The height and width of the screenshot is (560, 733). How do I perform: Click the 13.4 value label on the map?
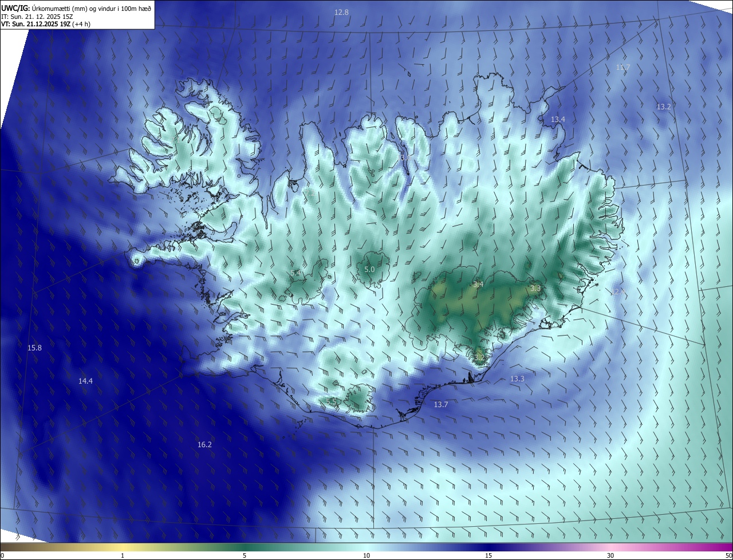(x=558, y=119)
